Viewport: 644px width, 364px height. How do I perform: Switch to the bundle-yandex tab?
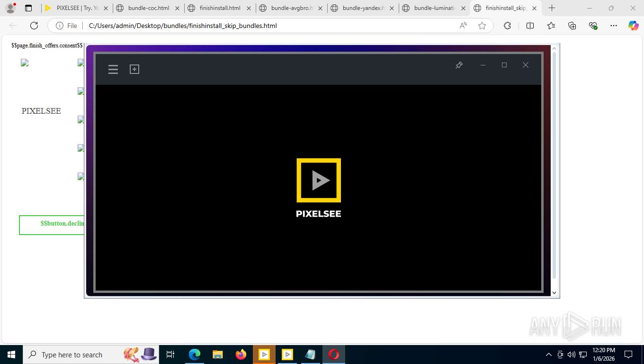tap(363, 8)
